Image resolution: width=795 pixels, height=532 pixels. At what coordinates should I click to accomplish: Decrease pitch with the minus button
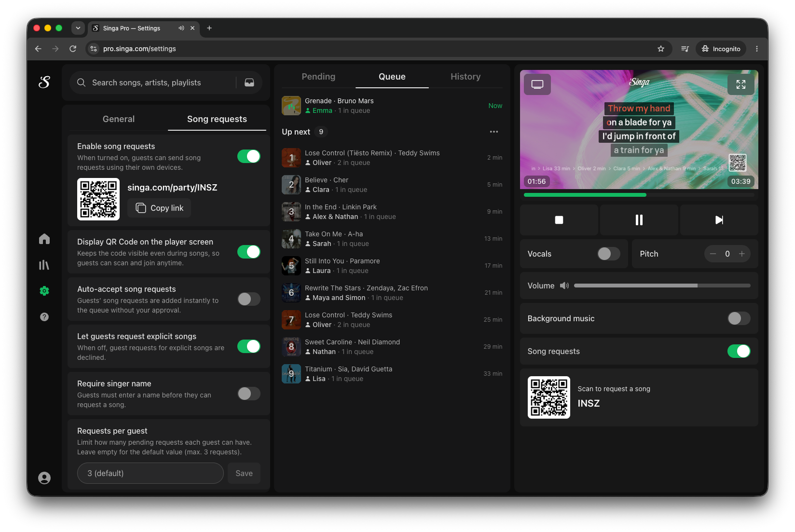[x=713, y=254]
